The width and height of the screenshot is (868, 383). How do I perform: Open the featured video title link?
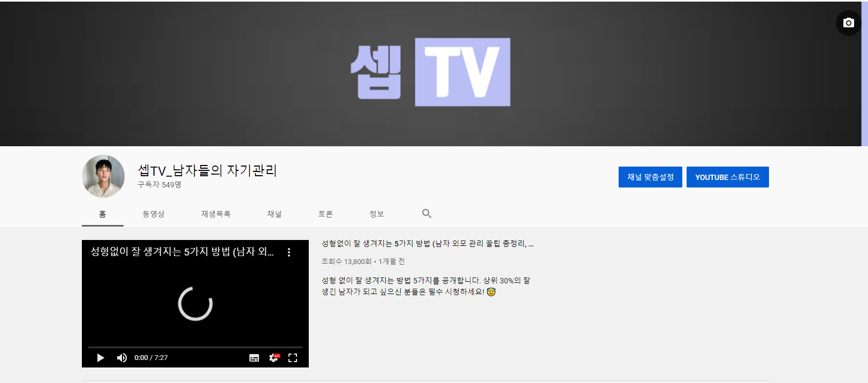(427, 244)
